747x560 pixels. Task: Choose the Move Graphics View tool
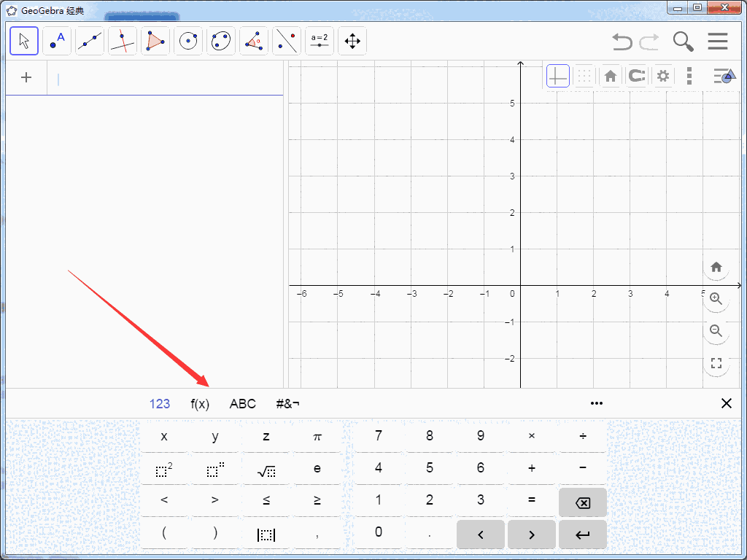(352, 41)
